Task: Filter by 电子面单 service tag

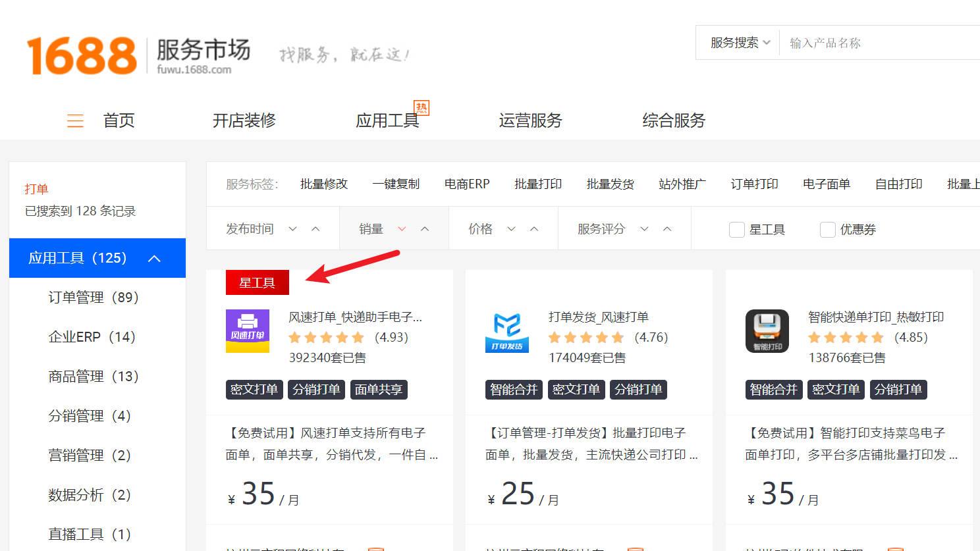Action: click(x=827, y=184)
